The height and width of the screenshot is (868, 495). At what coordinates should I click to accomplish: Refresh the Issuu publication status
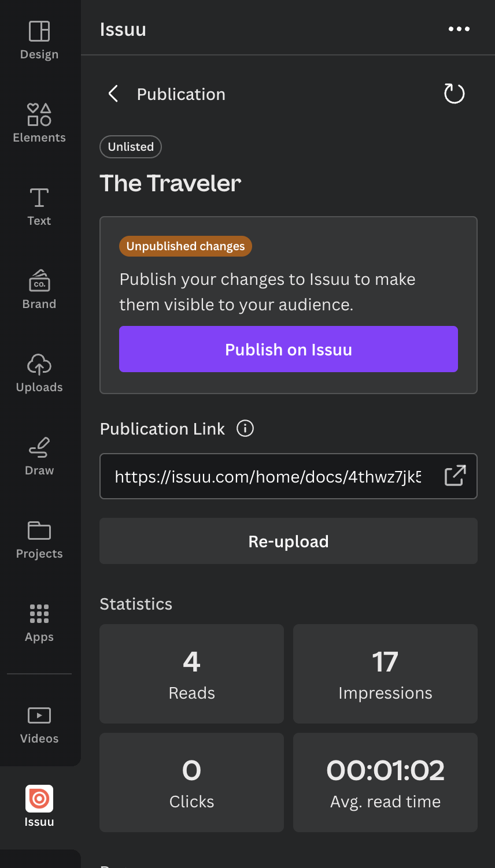click(454, 93)
